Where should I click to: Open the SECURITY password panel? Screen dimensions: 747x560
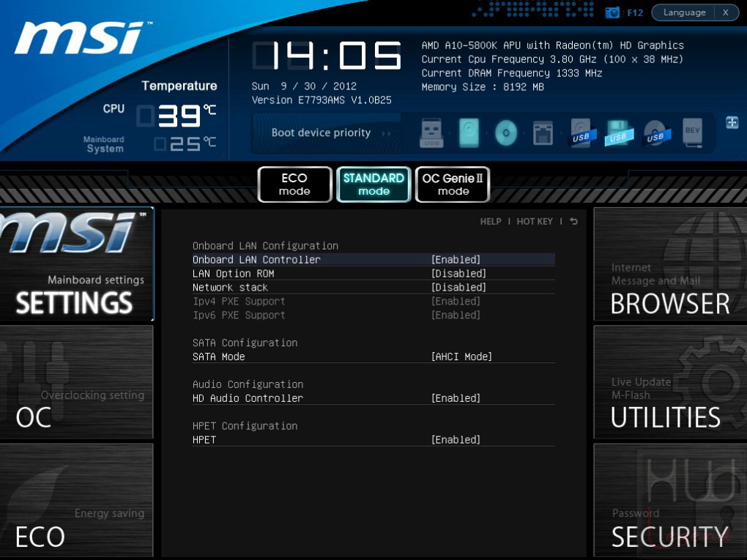pyautogui.click(x=670, y=500)
